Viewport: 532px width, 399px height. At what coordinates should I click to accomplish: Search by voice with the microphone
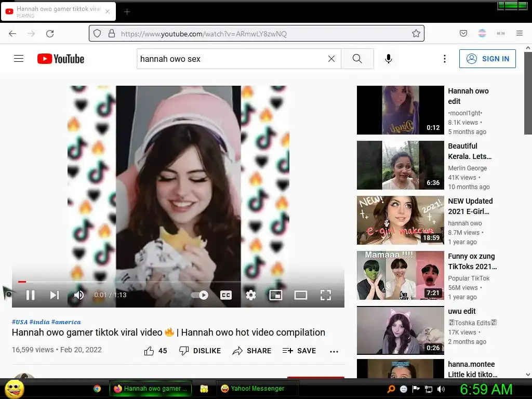389,59
